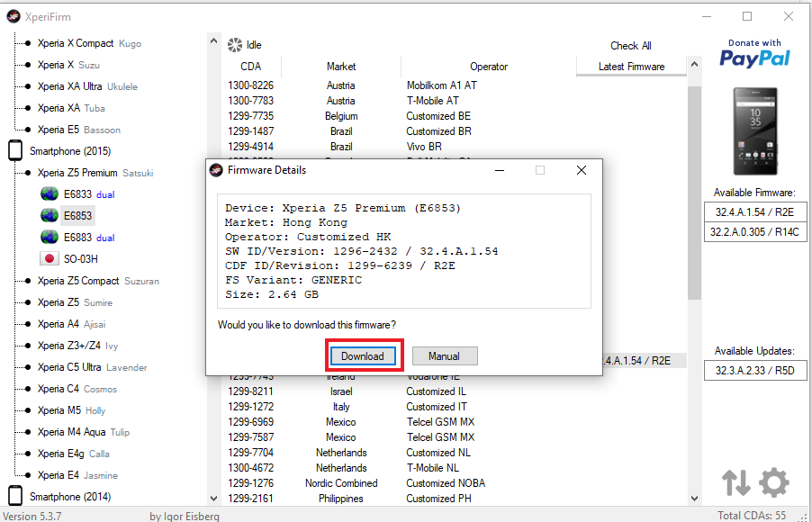Select Xperia Z5 Premium Satsuki
The width and height of the screenshot is (812, 522).
(95, 173)
